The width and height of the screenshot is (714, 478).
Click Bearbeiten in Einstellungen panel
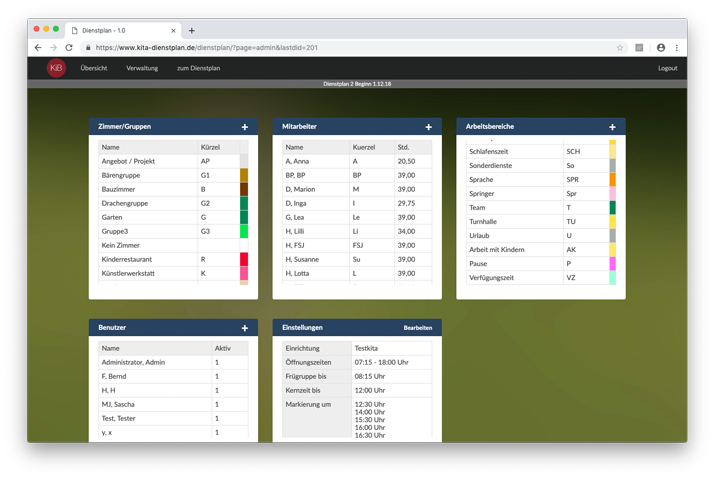click(x=418, y=328)
